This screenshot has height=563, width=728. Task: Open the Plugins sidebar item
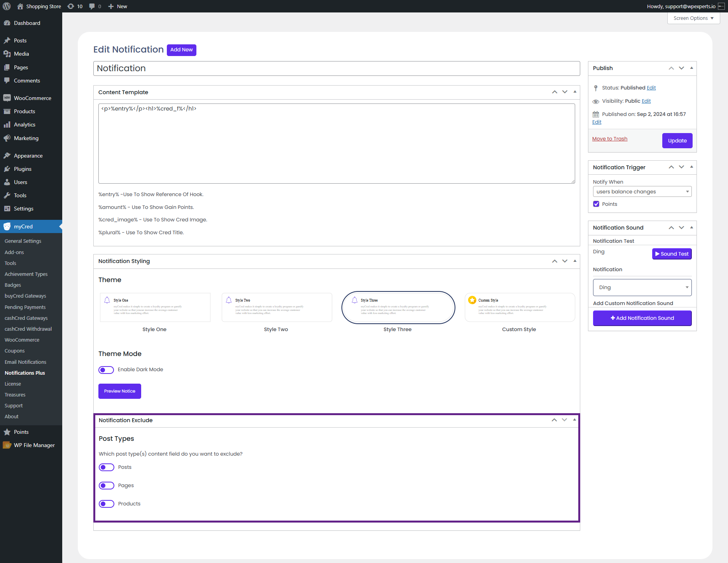click(23, 169)
